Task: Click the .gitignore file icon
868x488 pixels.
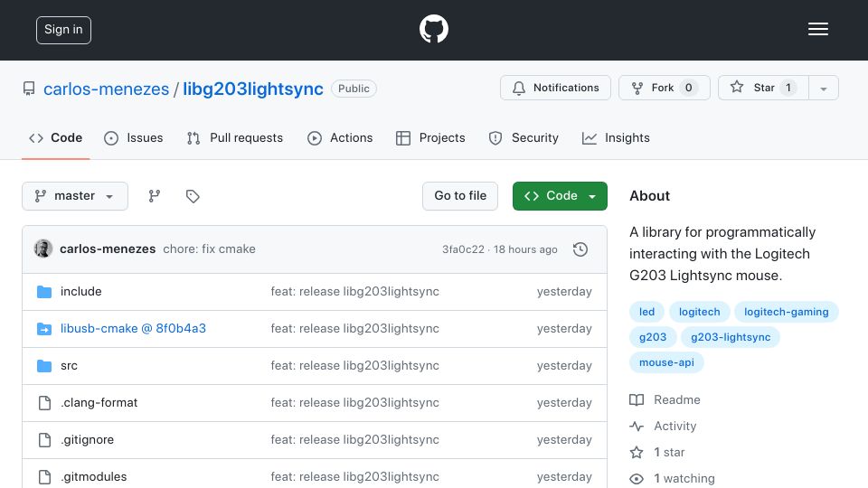Action: point(44,440)
